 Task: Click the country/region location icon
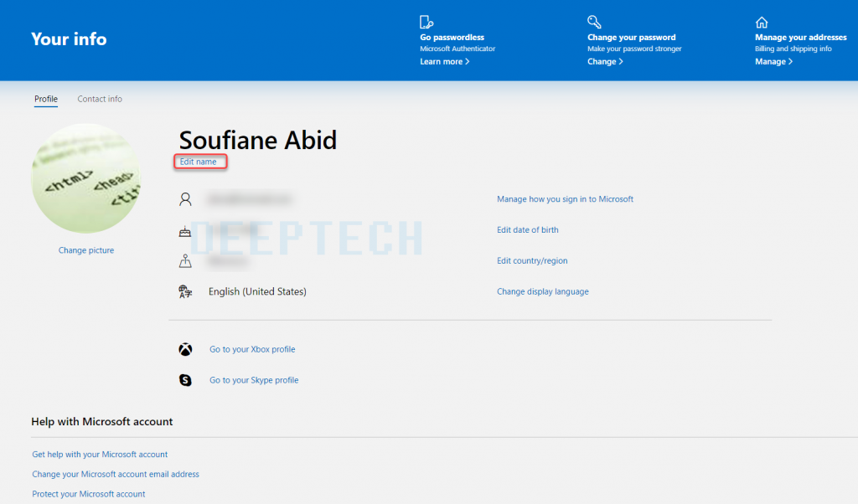coord(185,260)
